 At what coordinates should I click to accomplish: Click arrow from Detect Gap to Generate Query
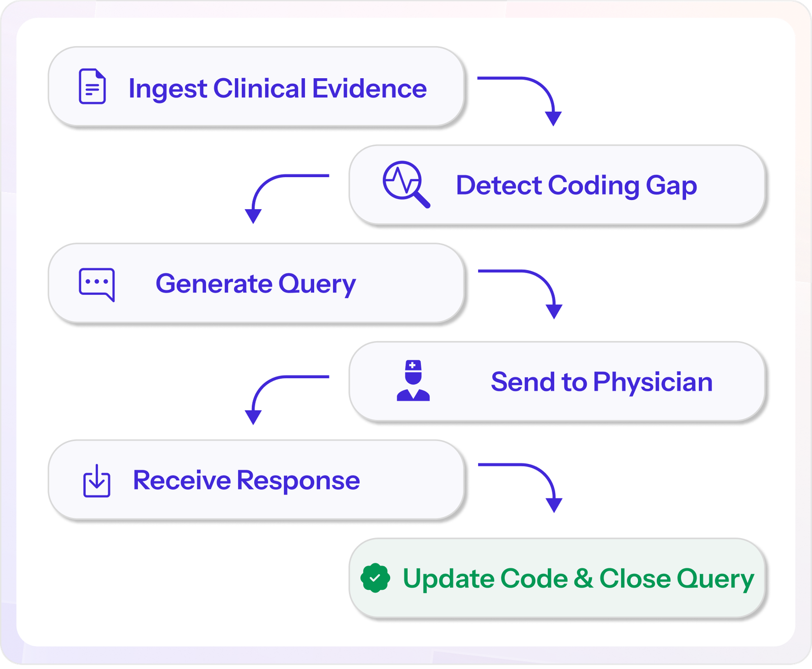pos(287,198)
